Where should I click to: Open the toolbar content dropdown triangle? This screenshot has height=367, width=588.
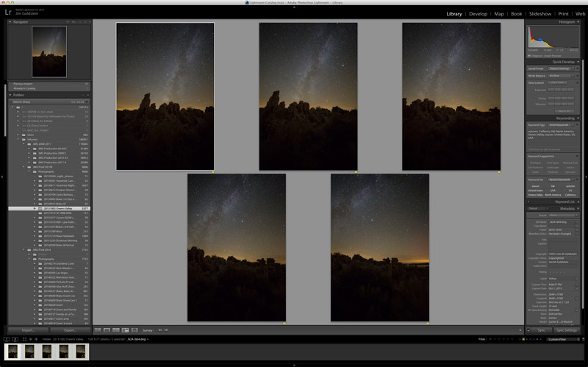520,330
